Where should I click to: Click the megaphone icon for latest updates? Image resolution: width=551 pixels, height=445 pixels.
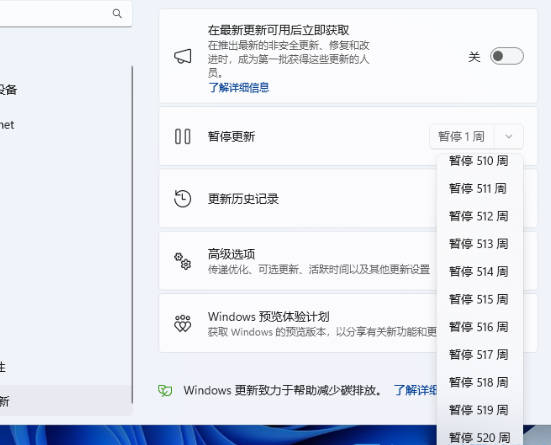183,56
